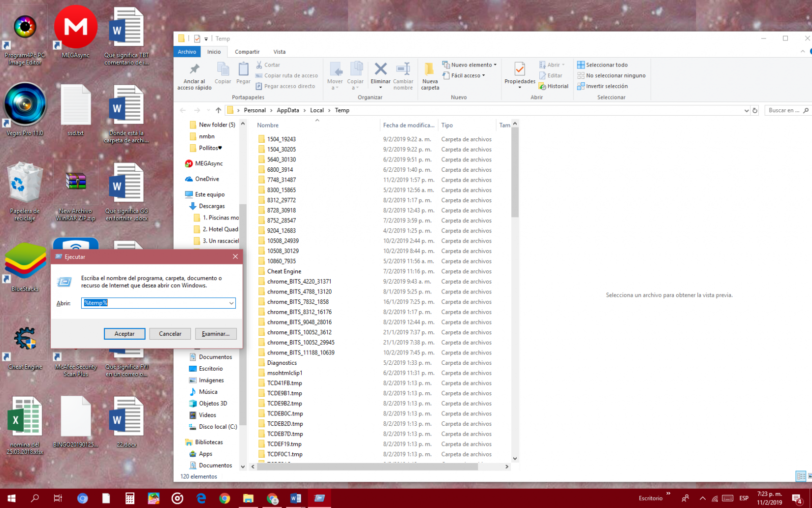Select the ssd.txt file on the desktop
Image resolution: width=812 pixels, height=508 pixels.
[76, 110]
